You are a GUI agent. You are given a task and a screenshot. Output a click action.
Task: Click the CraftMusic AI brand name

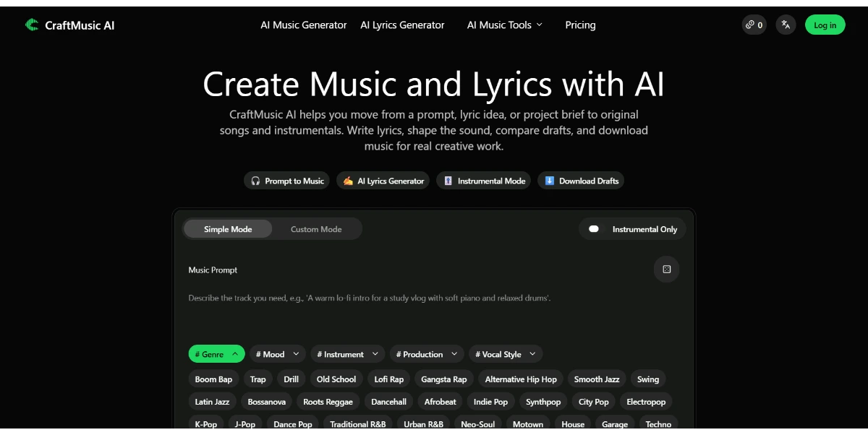point(80,25)
